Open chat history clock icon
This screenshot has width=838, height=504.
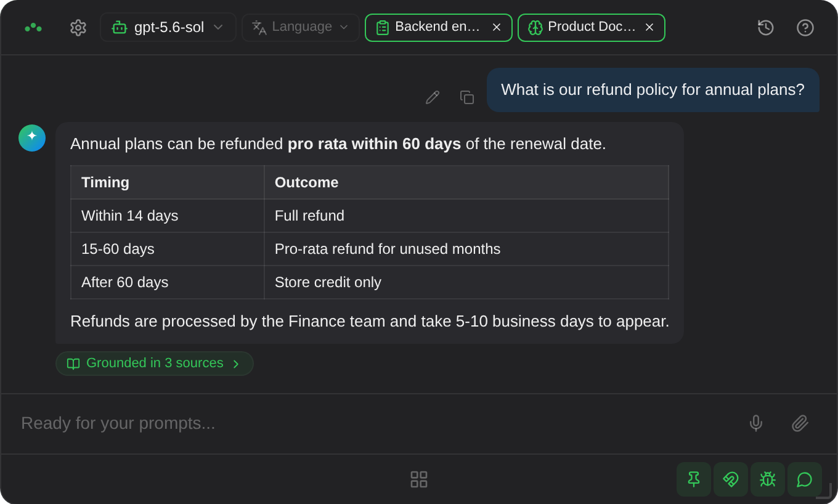[x=766, y=28]
